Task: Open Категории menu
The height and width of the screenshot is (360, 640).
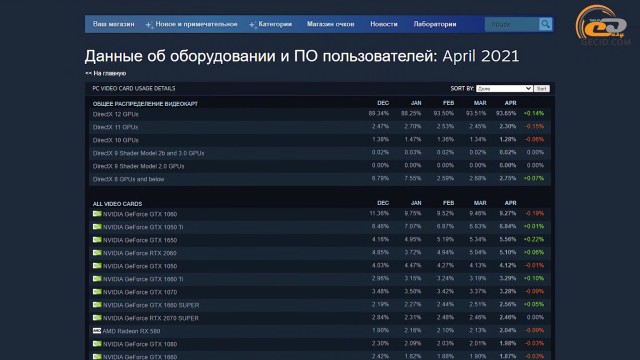Action: click(275, 24)
